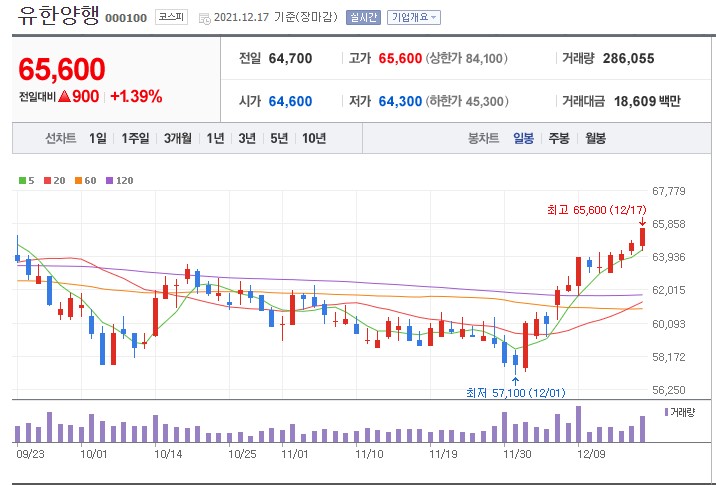716x485 pixels.
Task: Click the purple 120-day average legend swatch
Action: (110, 181)
